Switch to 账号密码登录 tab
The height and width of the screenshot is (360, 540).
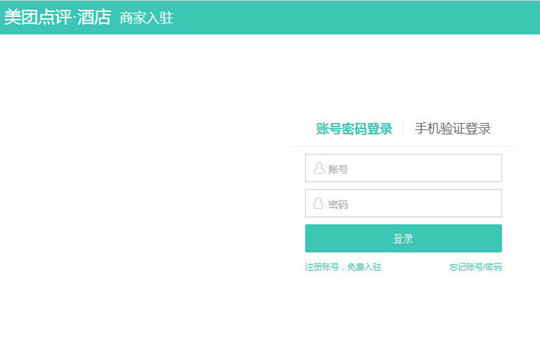tap(354, 128)
